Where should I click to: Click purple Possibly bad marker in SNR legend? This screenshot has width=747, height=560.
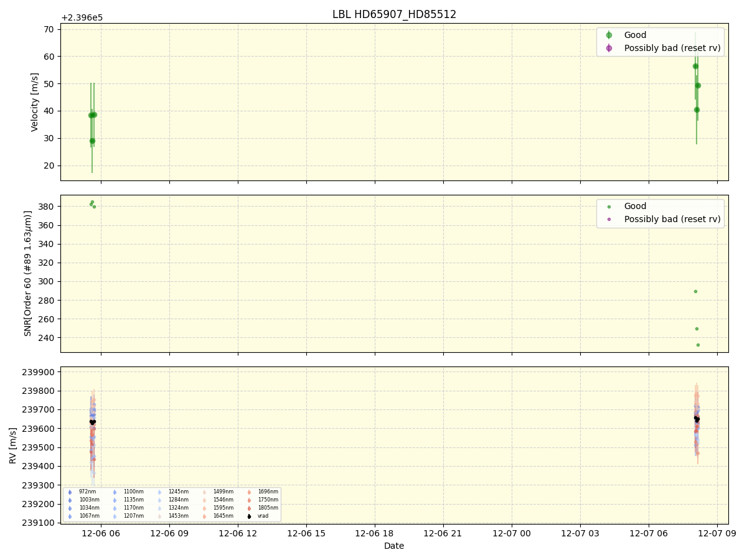pyautogui.click(x=609, y=219)
